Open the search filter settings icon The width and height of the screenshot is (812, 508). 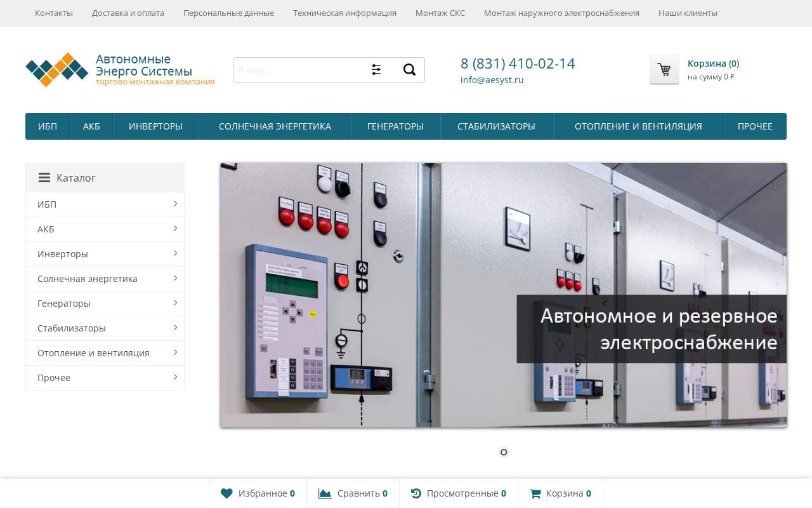pos(376,70)
